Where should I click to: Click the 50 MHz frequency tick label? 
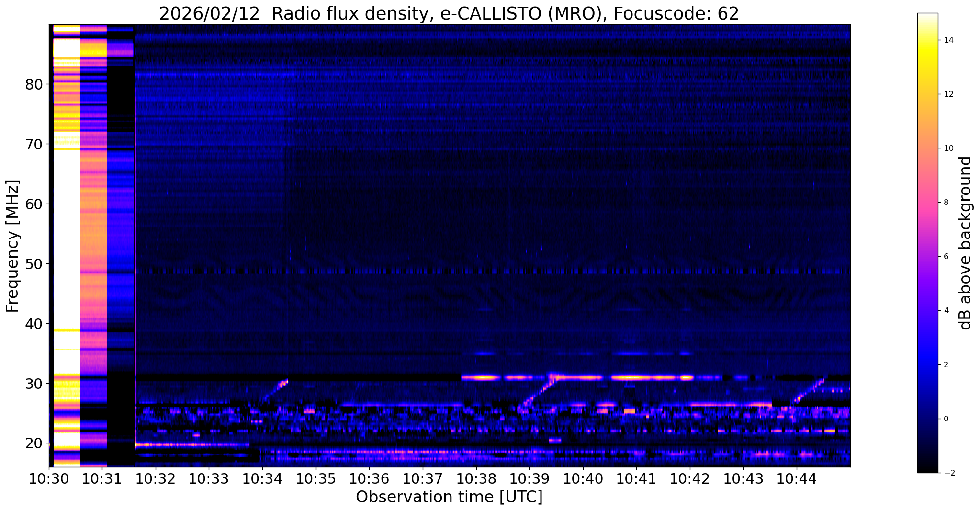[x=34, y=264]
